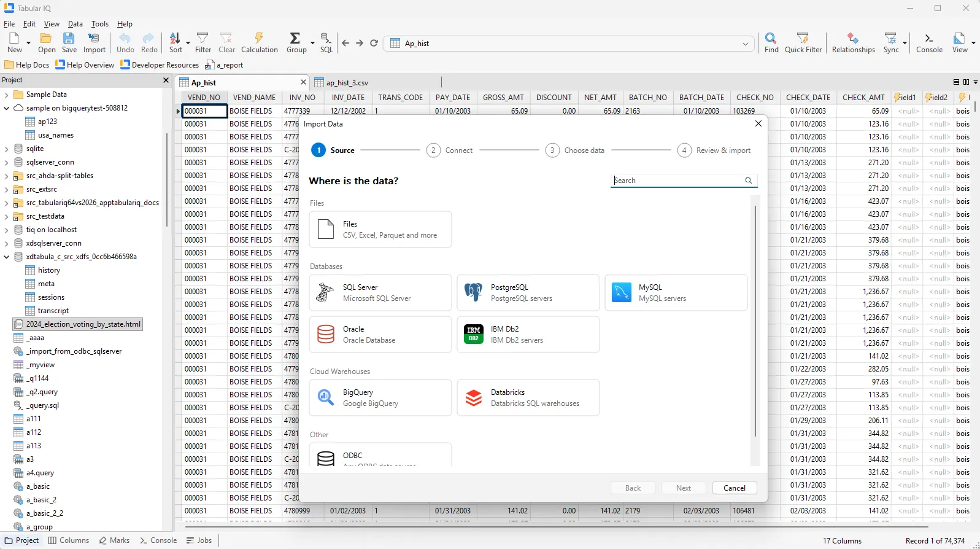This screenshot has height=549, width=980.
Task: Open the Help Docs bookmark link
Action: (26, 65)
